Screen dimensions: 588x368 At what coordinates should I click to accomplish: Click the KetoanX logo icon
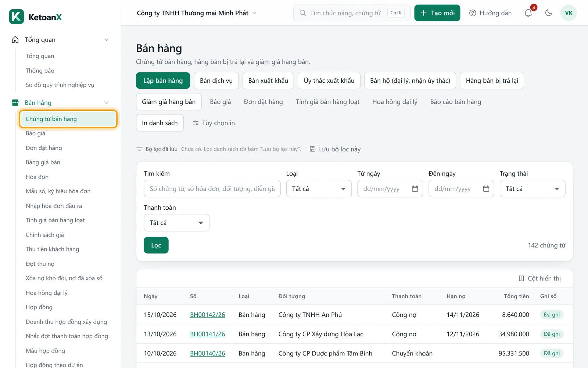click(x=17, y=17)
